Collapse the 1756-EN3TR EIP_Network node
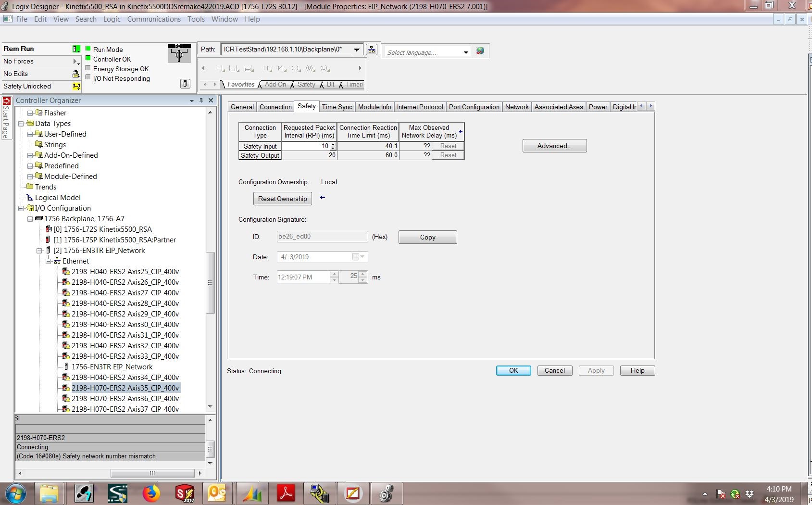This screenshot has height=505, width=812. [x=39, y=251]
